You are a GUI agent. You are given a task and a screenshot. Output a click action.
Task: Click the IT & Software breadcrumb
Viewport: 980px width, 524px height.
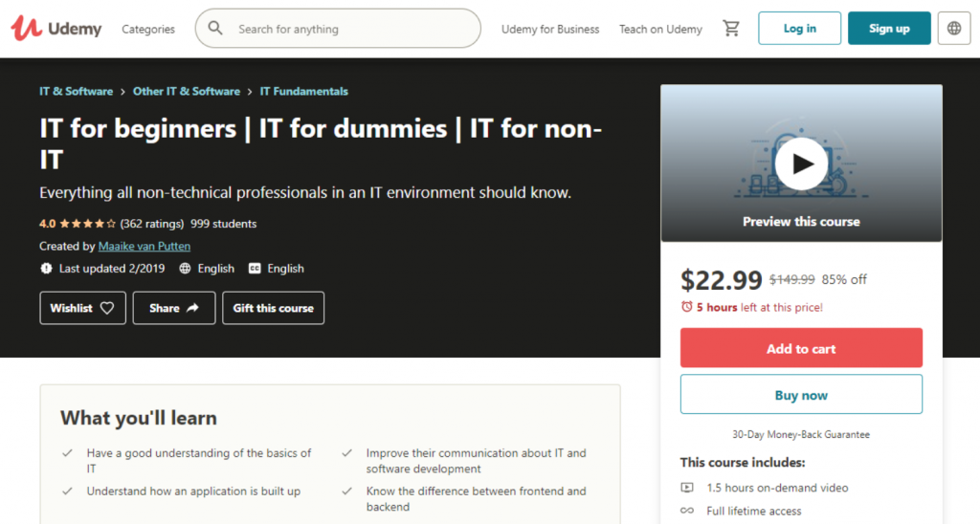(76, 91)
